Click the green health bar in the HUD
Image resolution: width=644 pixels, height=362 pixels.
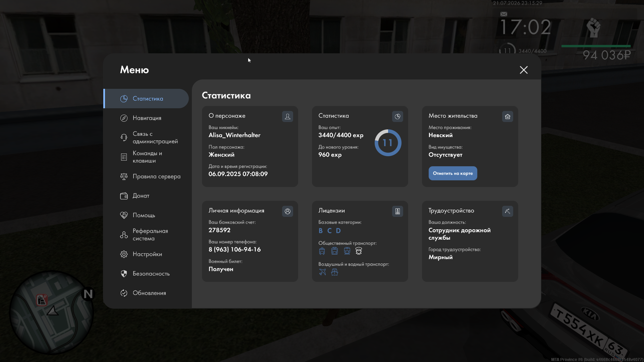pos(596,46)
